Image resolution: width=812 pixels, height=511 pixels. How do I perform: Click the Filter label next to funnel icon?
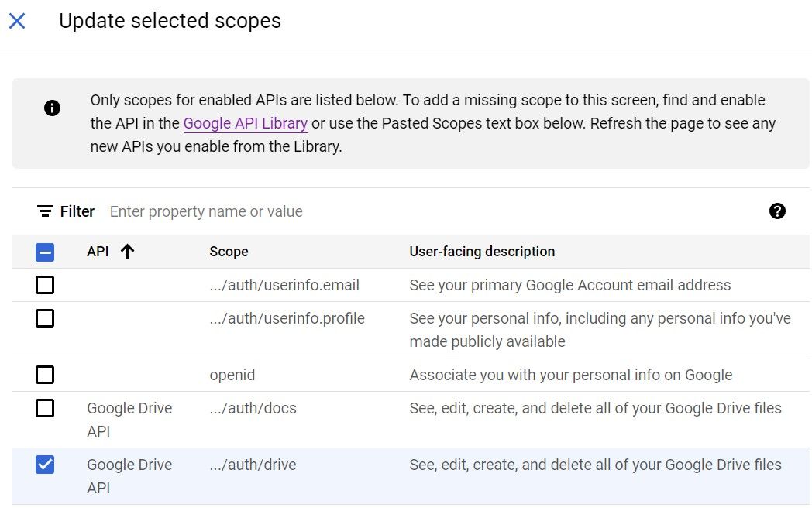77,211
